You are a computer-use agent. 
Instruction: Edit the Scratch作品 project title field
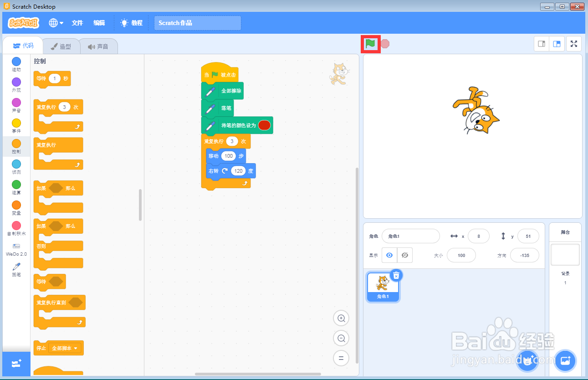[198, 23]
